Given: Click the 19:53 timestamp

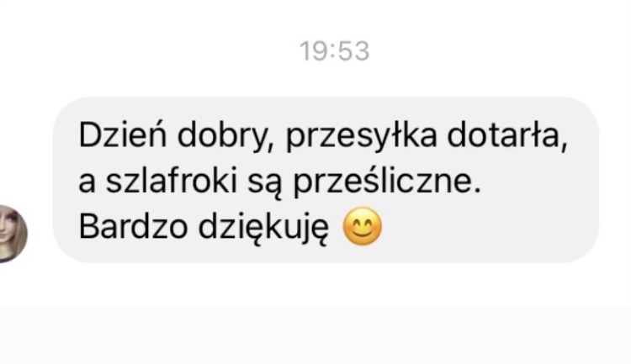Looking at the screenshot, I should pos(334,51).
